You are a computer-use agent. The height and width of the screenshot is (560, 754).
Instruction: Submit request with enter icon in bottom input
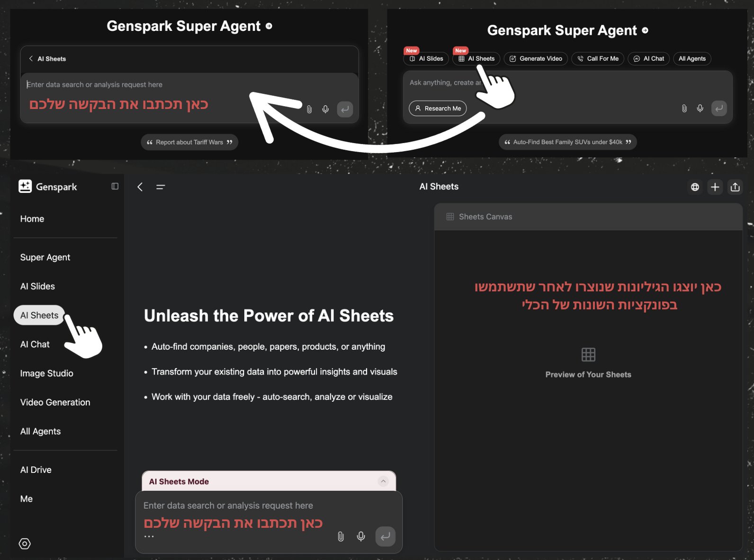pos(386,536)
